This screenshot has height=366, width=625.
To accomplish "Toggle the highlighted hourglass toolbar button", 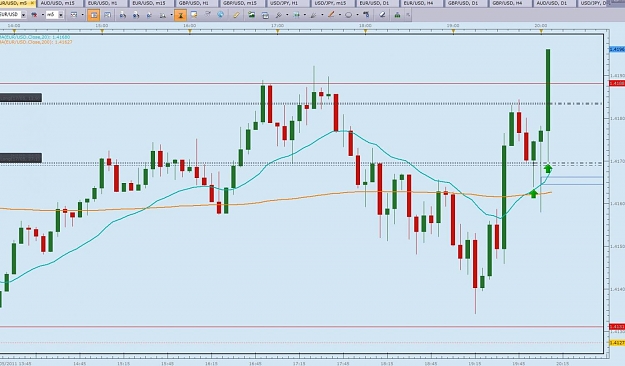I will pyautogui.click(x=180, y=15).
